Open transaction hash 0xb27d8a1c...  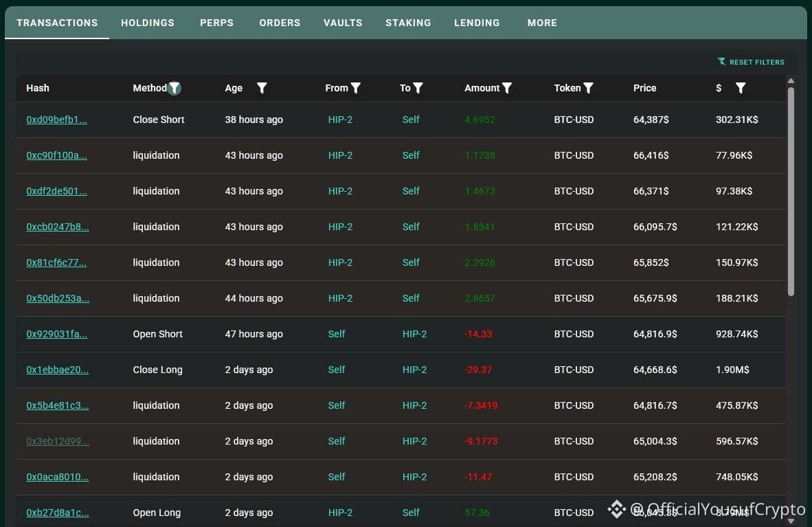coord(58,513)
